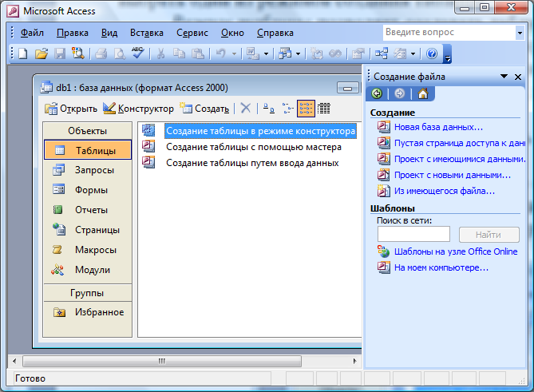The height and width of the screenshot is (392, 534).
Task: Open 'Новая база данных...' link
Action: [438, 127]
